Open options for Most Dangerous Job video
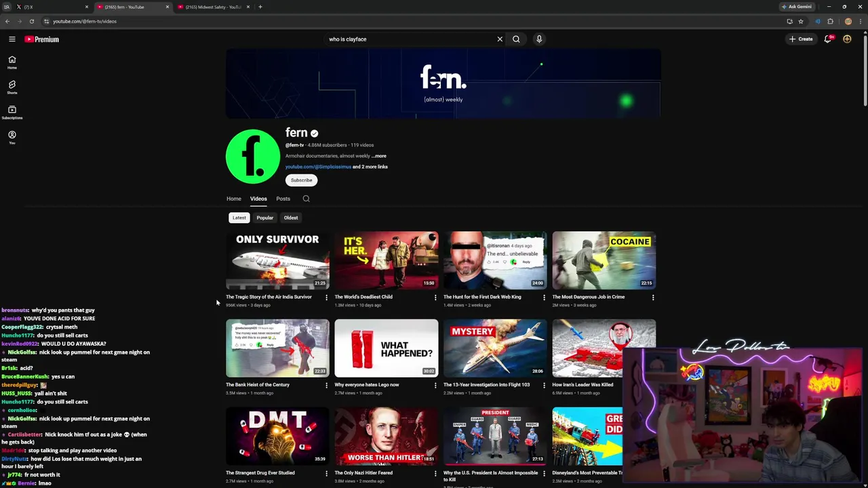Image resolution: width=868 pixels, height=488 pixels. [653, 297]
